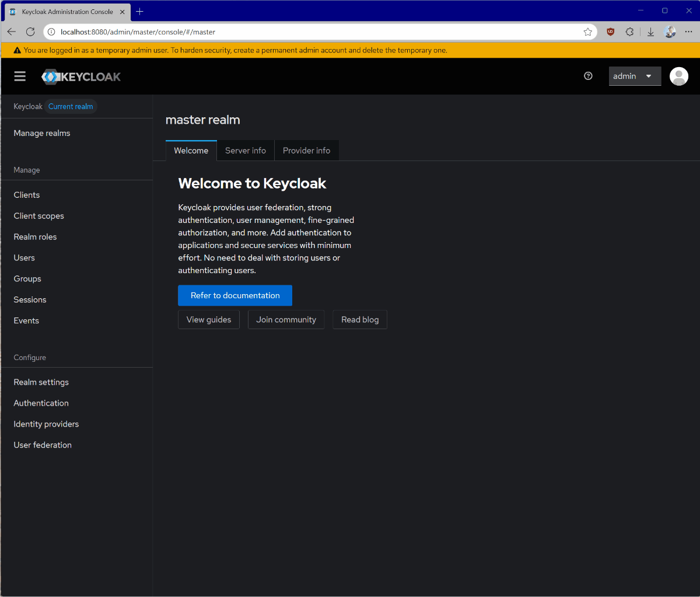Open browser downloads icon
Viewport: 700px width, 597px height.
(650, 32)
